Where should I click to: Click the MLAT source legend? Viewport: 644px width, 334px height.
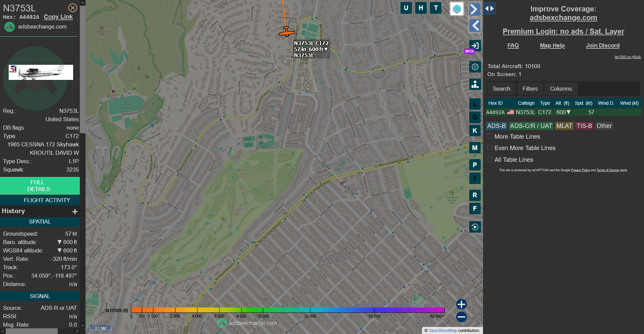[564, 126]
